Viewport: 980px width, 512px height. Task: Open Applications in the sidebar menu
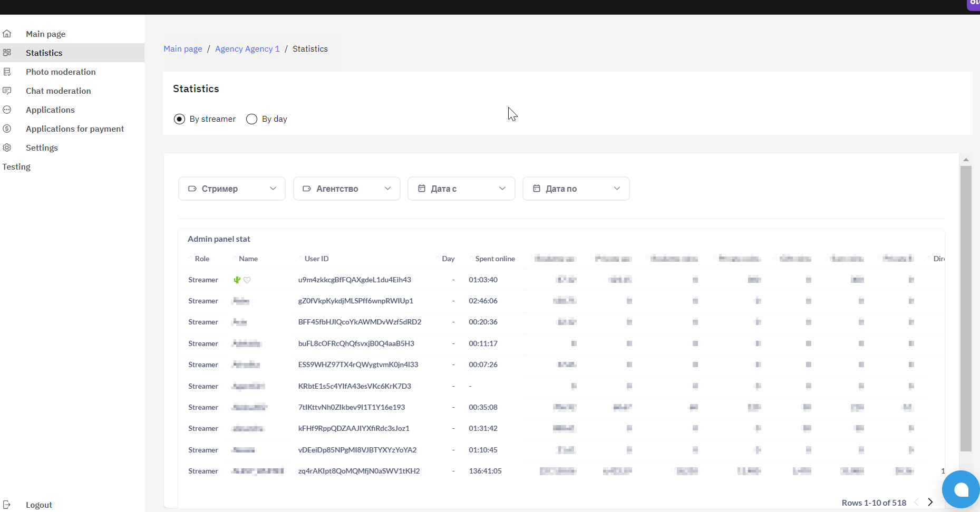[x=50, y=110]
